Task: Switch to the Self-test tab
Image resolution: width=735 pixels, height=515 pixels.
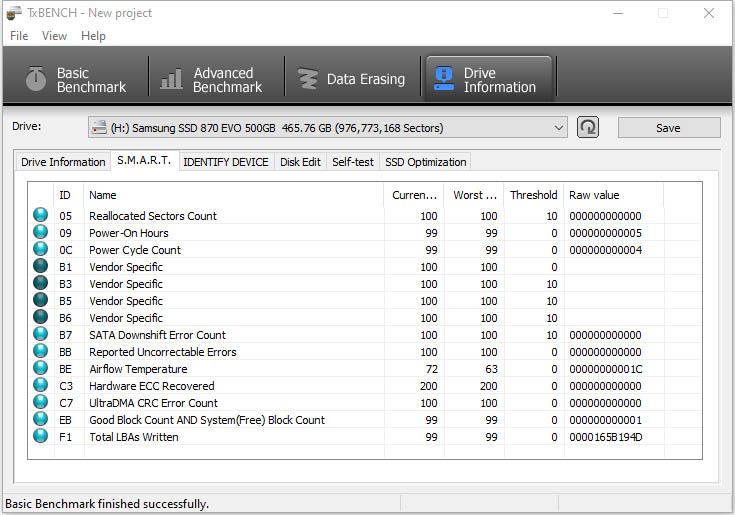Action: pos(353,162)
